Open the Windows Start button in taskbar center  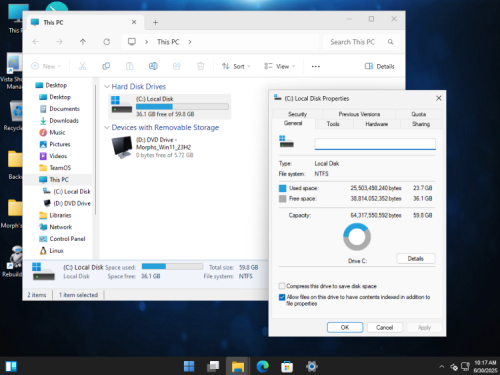[x=189, y=366]
